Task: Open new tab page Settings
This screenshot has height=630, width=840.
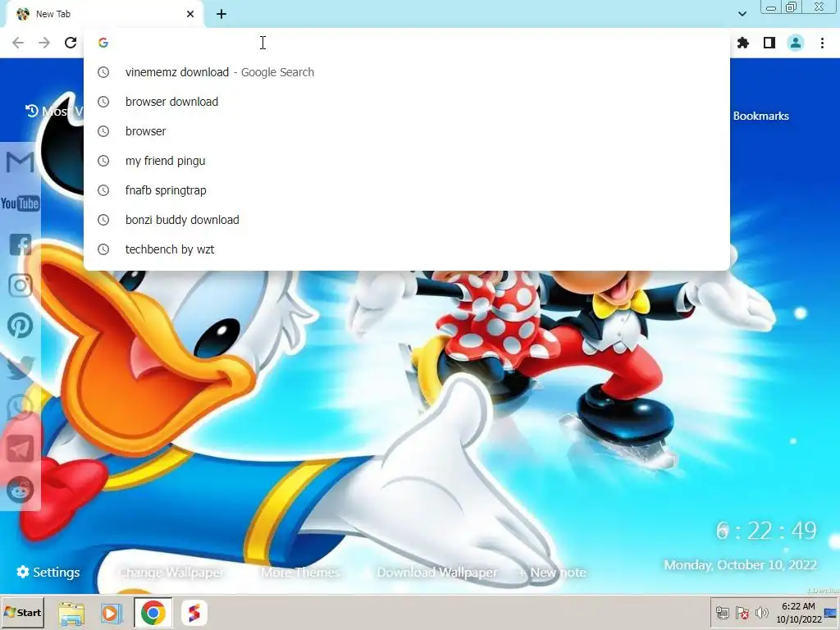Action: coord(48,572)
